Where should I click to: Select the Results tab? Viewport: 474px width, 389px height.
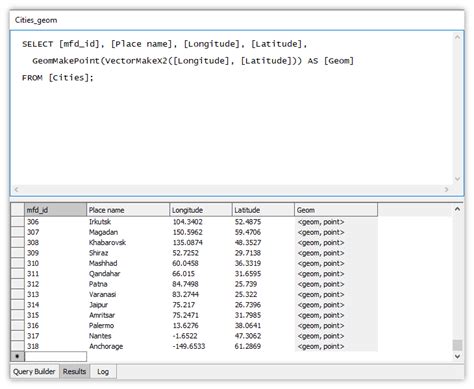pyautogui.click(x=74, y=371)
